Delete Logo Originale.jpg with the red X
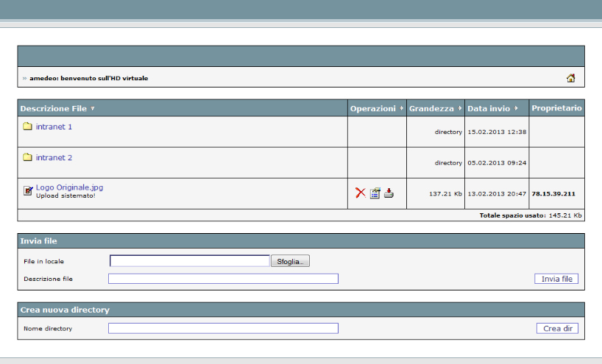This screenshot has height=364, width=602. point(361,193)
